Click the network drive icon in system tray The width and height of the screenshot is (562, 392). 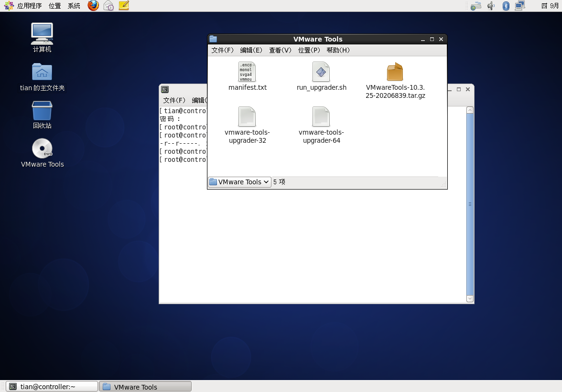(x=476, y=6)
